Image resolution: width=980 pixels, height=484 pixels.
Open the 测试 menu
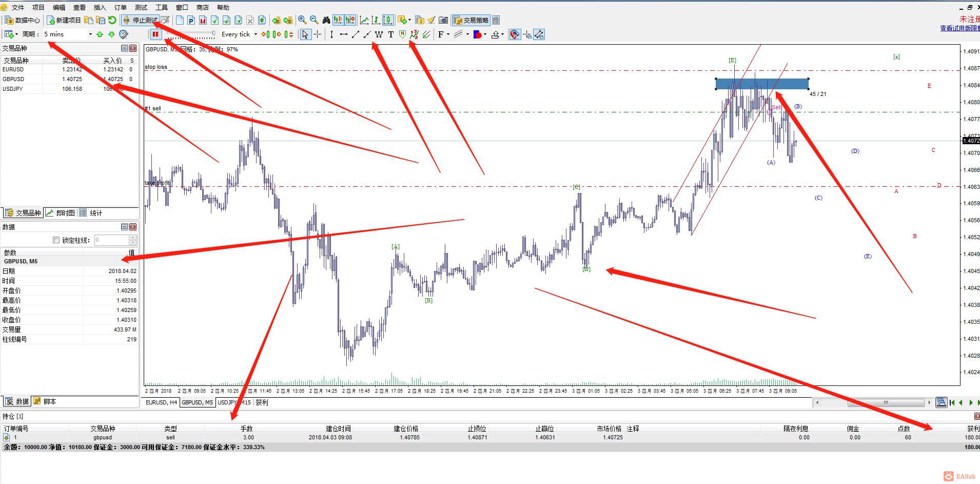tap(141, 7)
